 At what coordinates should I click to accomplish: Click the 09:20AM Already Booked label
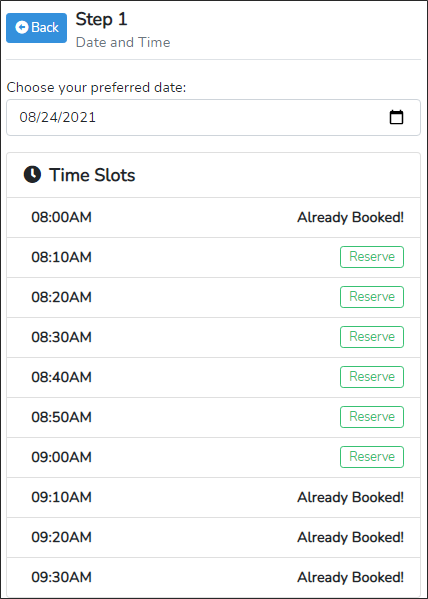tap(350, 537)
